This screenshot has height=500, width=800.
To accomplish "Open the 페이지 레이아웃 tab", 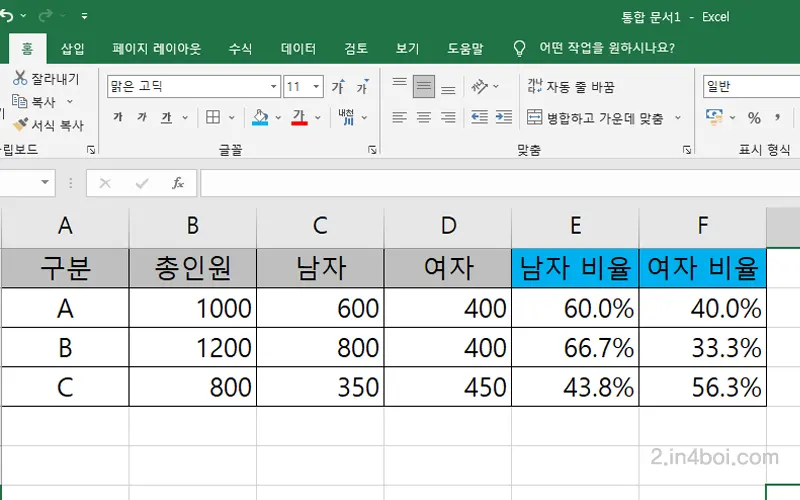I will [x=157, y=49].
